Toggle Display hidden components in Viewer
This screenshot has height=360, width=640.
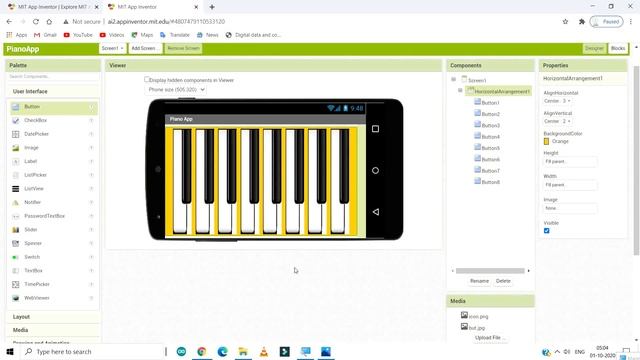pos(147,80)
